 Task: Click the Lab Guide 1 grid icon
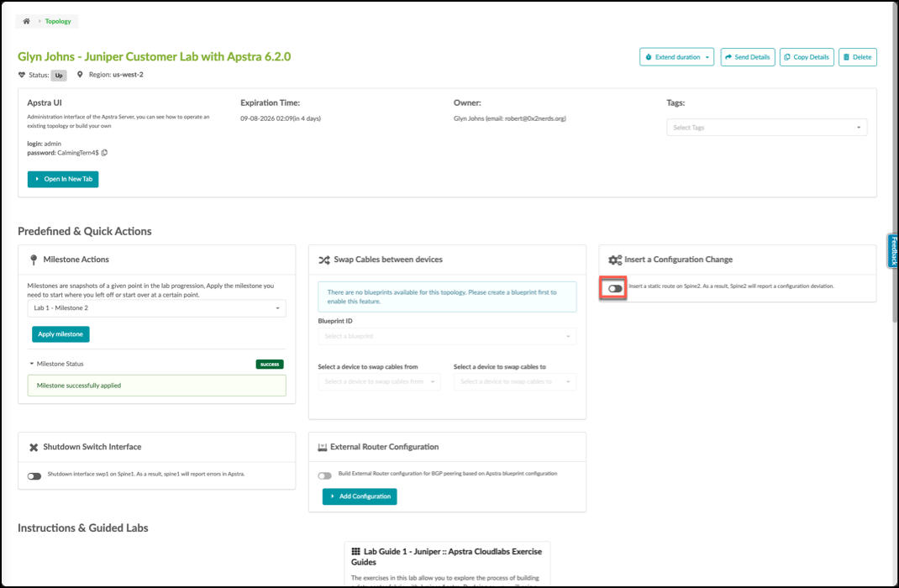click(x=356, y=551)
